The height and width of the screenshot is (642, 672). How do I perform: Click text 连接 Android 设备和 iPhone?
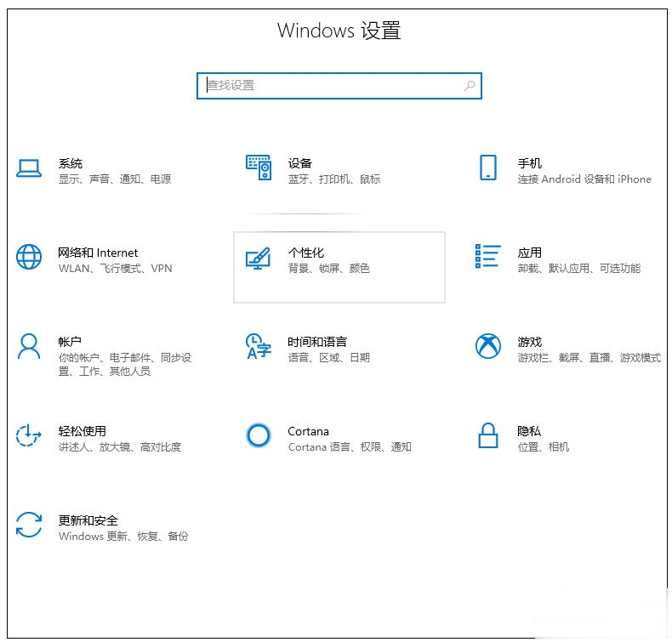pyautogui.click(x=584, y=179)
